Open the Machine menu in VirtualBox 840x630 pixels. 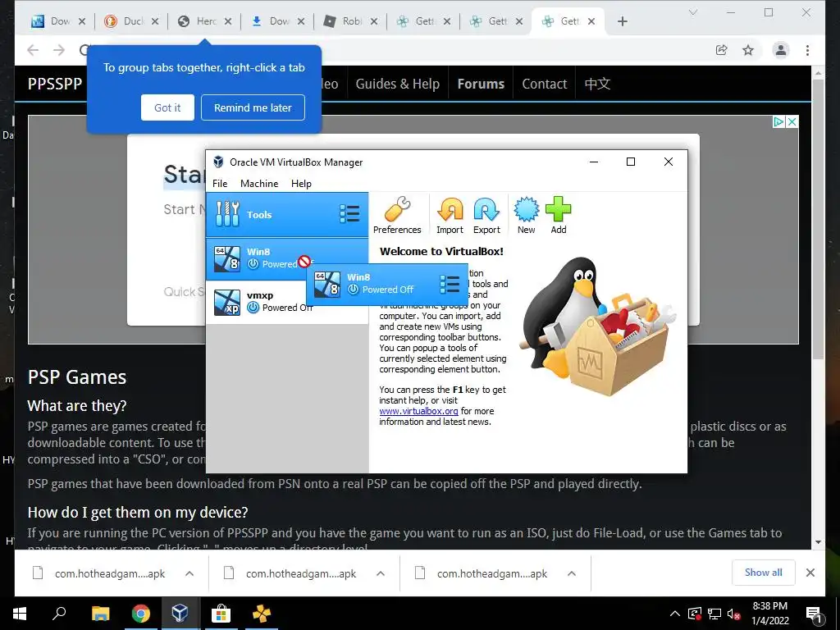point(259,183)
